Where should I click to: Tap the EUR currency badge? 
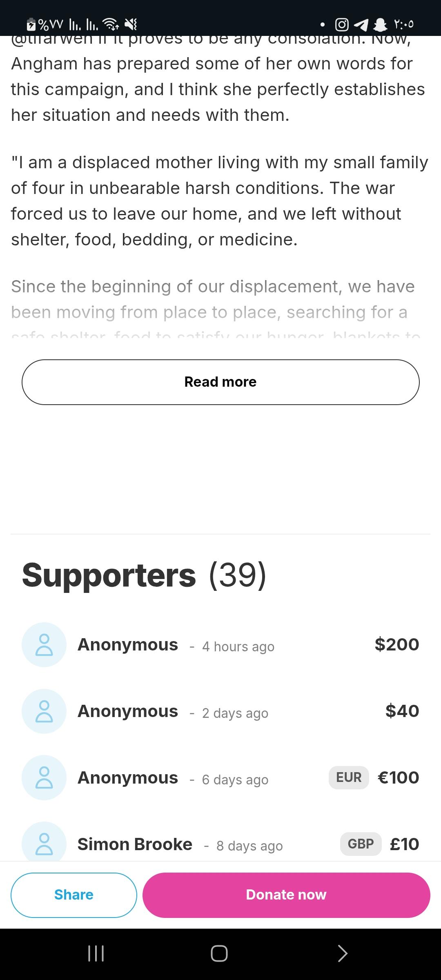[349, 777]
